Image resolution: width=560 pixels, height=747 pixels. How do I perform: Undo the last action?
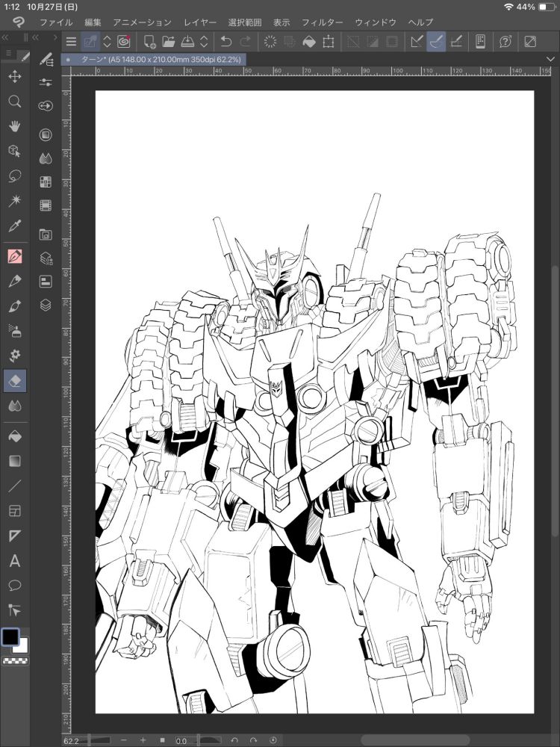click(x=225, y=41)
